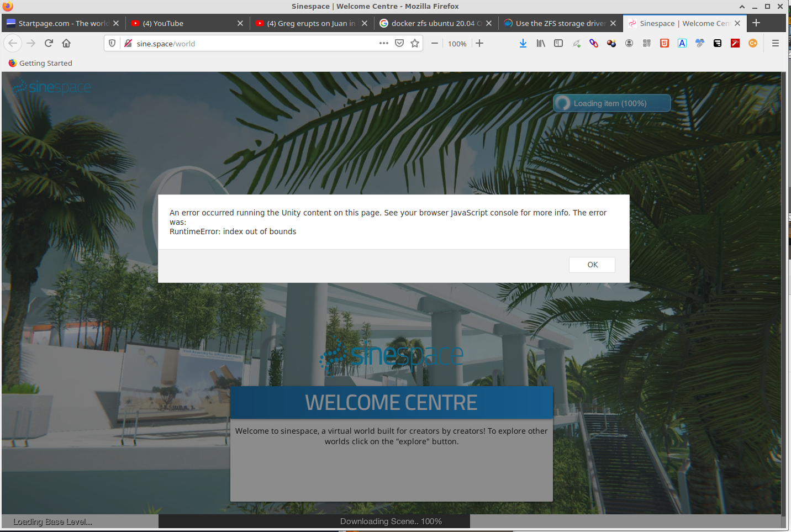The width and height of the screenshot is (791, 532).
Task: Close the Greg erupts on Juan tab
Action: point(365,23)
